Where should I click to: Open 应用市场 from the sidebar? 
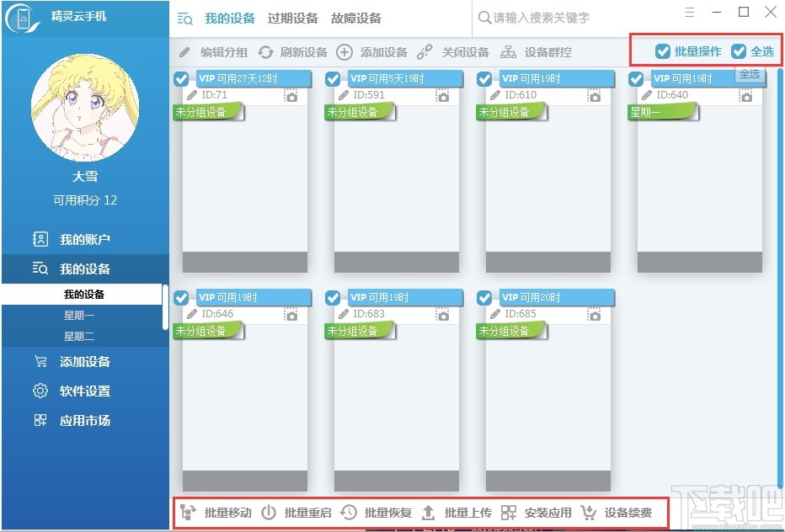pyautogui.click(x=84, y=420)
